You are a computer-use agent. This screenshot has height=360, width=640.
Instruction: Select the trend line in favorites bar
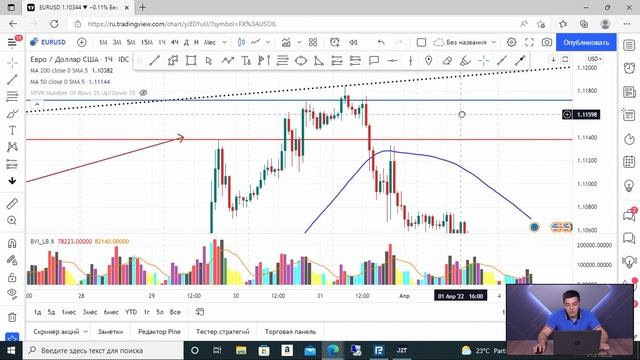[154, 61]
